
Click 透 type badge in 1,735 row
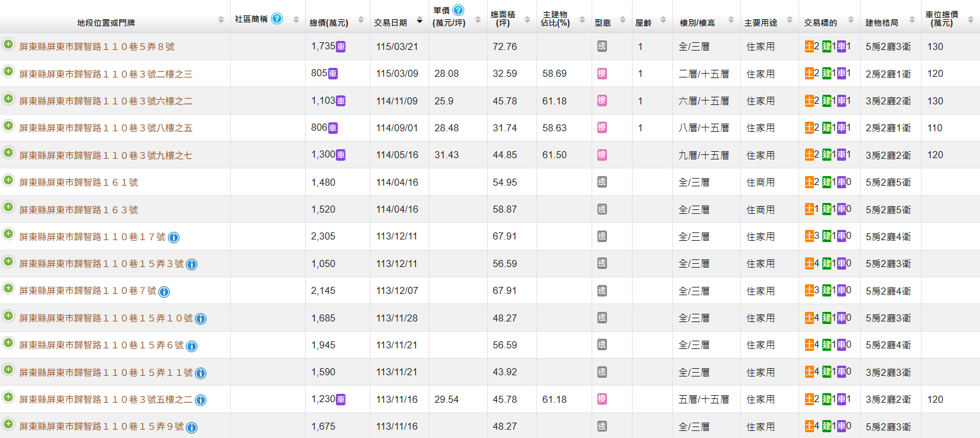602,46
